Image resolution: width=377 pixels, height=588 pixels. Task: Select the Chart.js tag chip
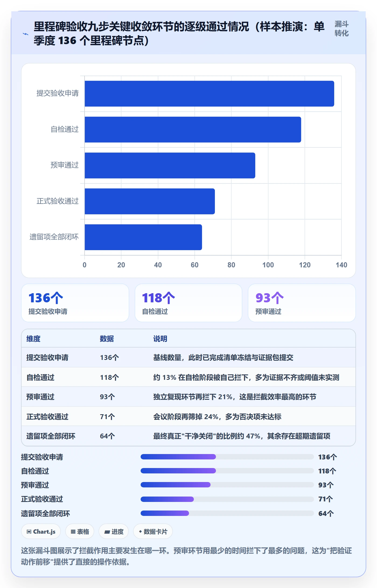[41, 532]
